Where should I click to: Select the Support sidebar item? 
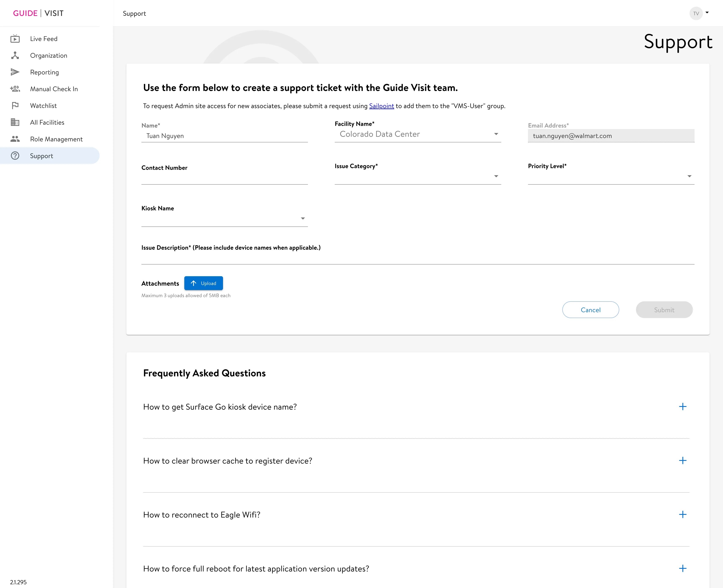pos(50,156)
